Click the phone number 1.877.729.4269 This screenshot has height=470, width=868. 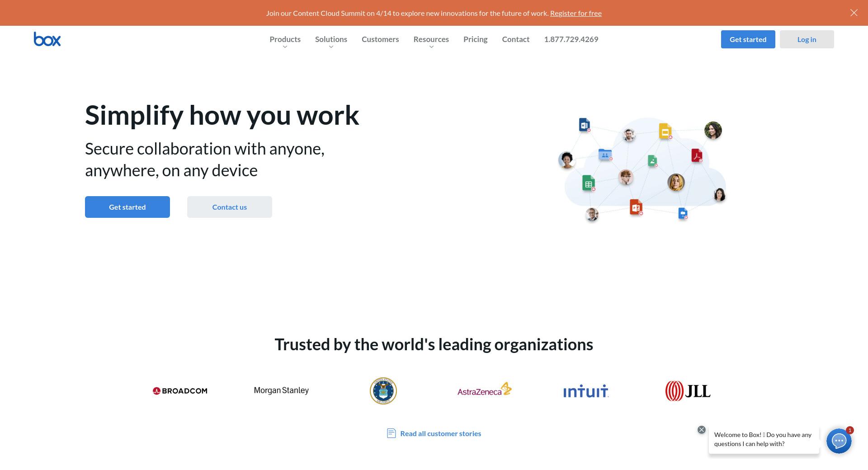click(571, 39)
